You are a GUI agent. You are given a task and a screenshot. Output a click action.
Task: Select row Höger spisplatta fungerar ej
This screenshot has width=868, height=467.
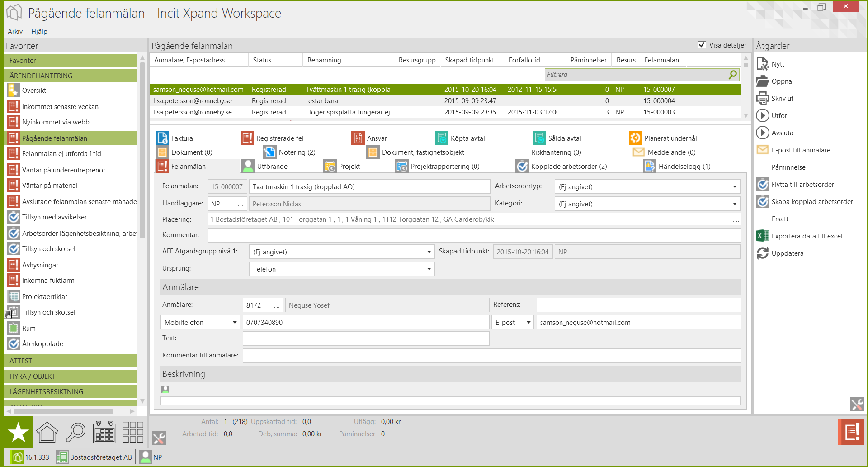pyautogui.click(x=445, y=112)
